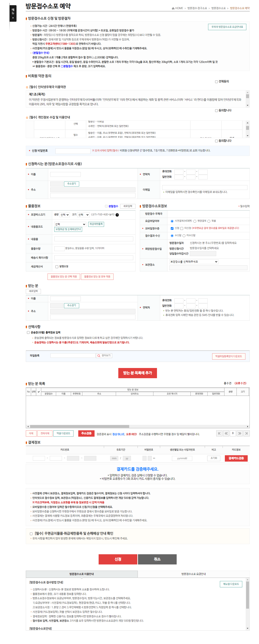Click the 생년월일 yymmdd input field

point(182,458)
